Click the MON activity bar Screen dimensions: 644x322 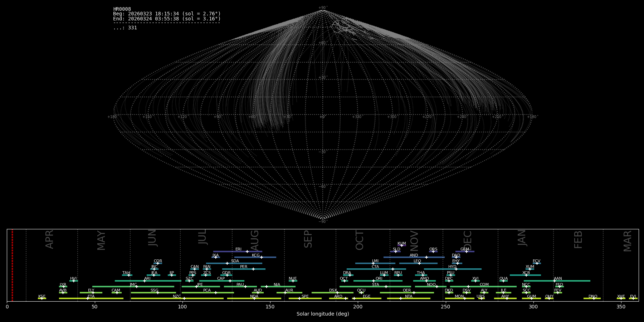tap(460, 298)
